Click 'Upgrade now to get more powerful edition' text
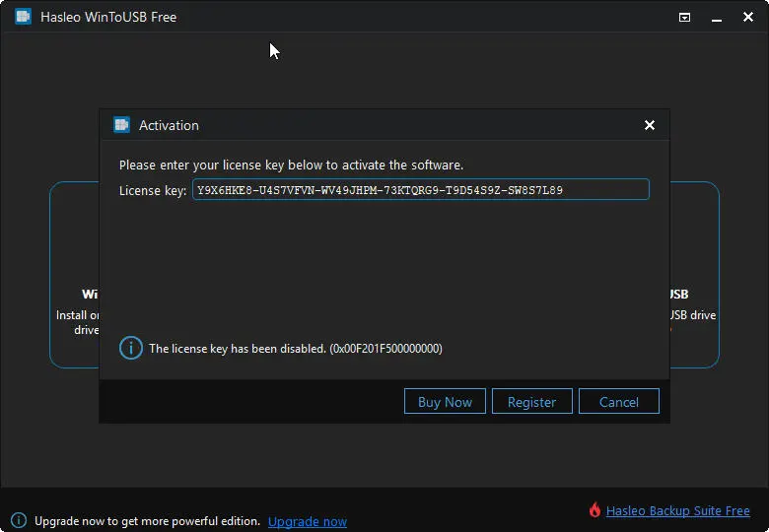769x532 pixels. (147, 521)
